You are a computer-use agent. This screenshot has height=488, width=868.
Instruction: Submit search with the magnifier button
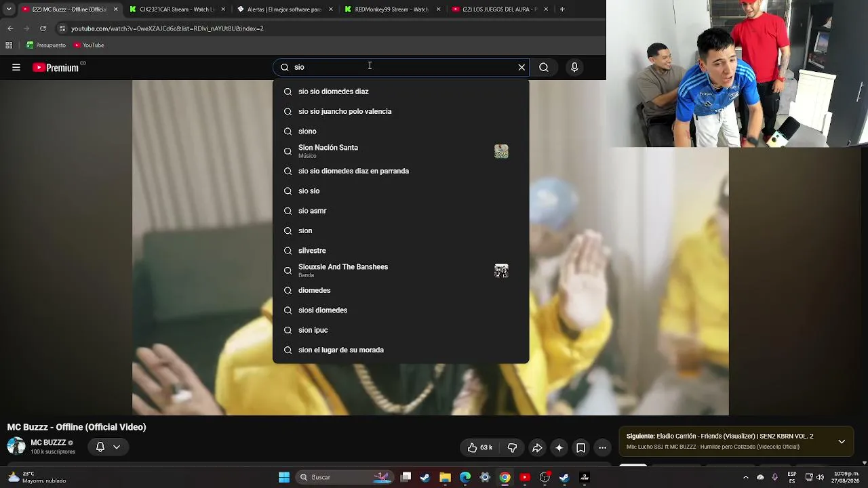[x=544, y=67]
